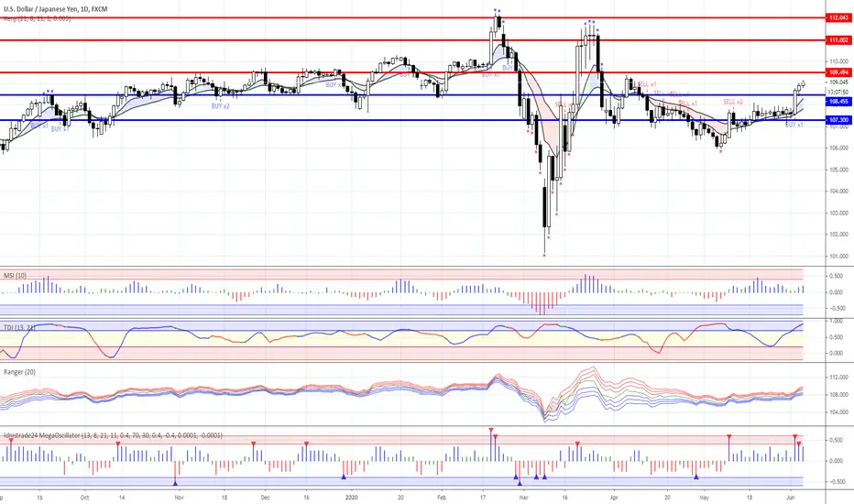The image size is (854, 504).
Task: Click the SELL x2 signal label
Action: coord(733,102)
